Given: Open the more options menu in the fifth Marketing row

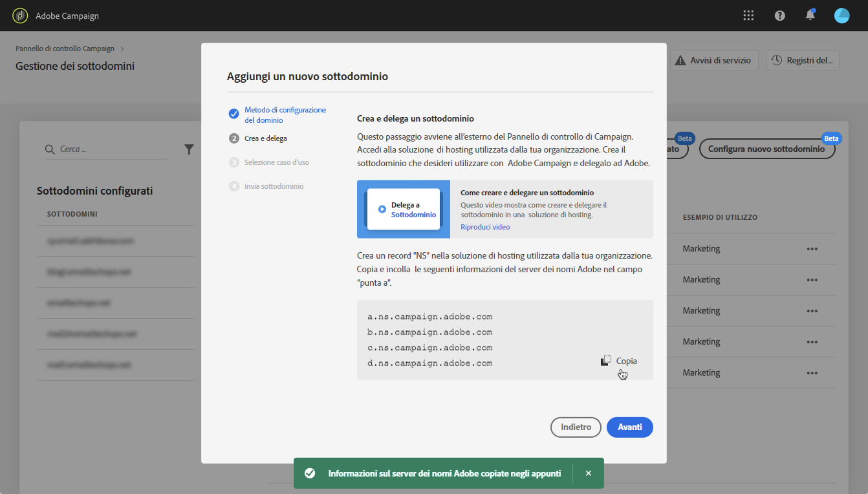Looking at the screenshot, I should coord(812,373).
